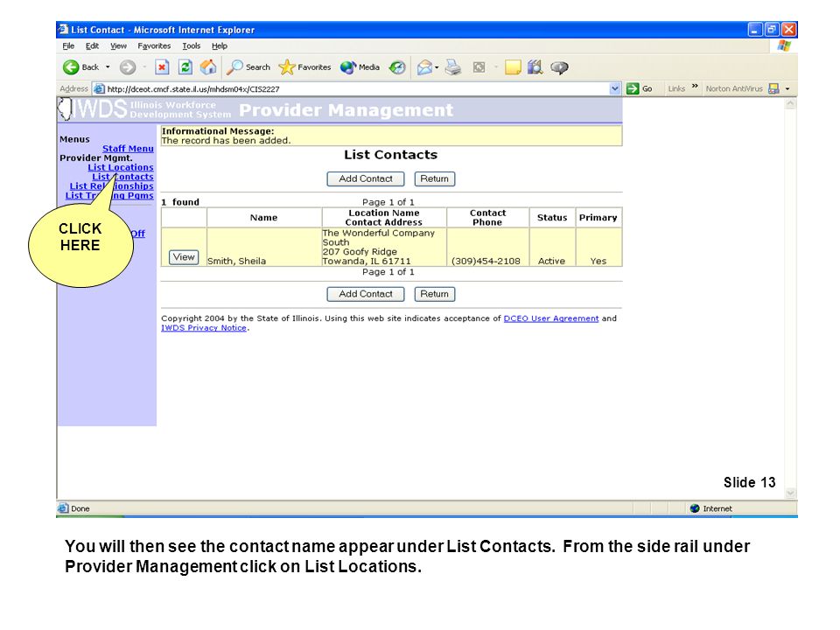The height and width of the screenshot is (630, 840).
Task: Click the scrollbar down arrow
Action: [790, 493]
